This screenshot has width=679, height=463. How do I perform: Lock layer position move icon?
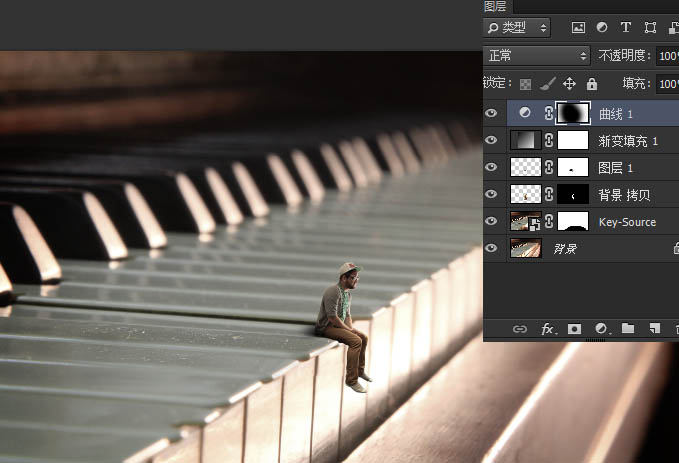point(569,84)
